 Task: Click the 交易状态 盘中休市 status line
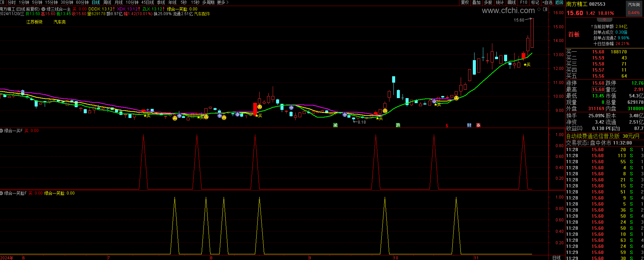[x=599, y=143]
